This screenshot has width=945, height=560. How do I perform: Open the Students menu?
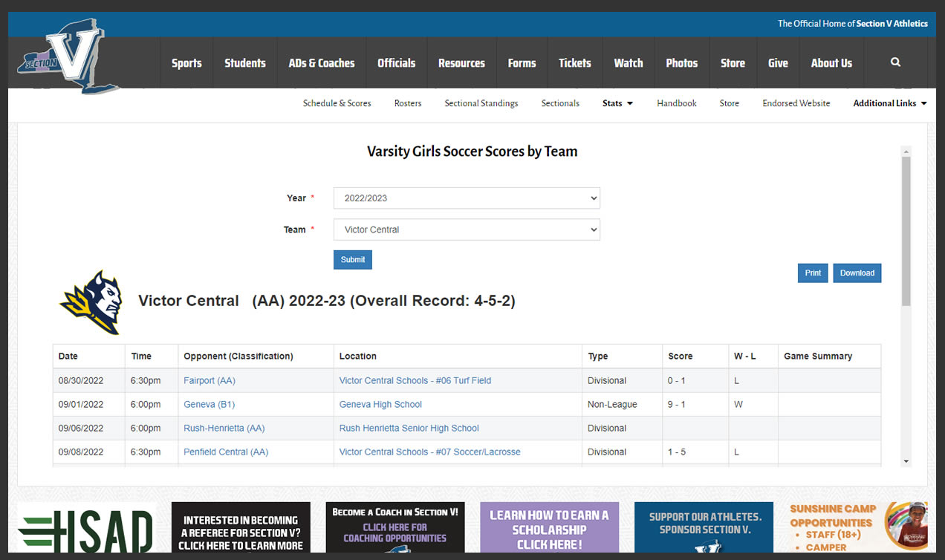[245, 63]
